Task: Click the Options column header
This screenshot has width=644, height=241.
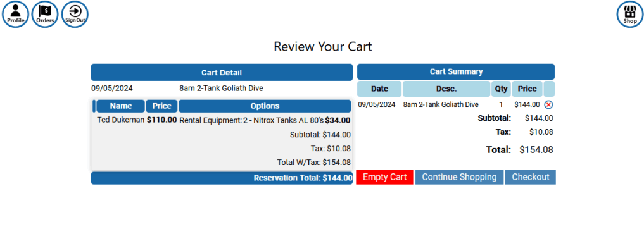Action: pyautogui.click(x=265, y=106)
